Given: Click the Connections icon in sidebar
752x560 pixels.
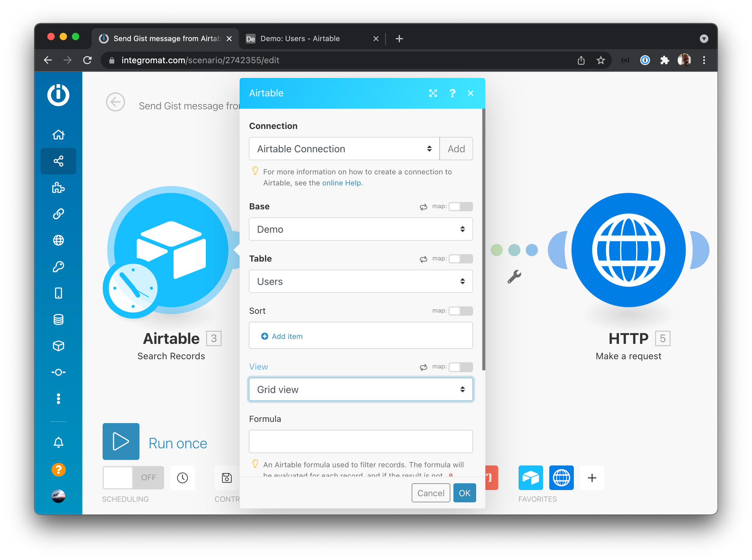Looking at the screenshot, I should [x=58, y=213].
